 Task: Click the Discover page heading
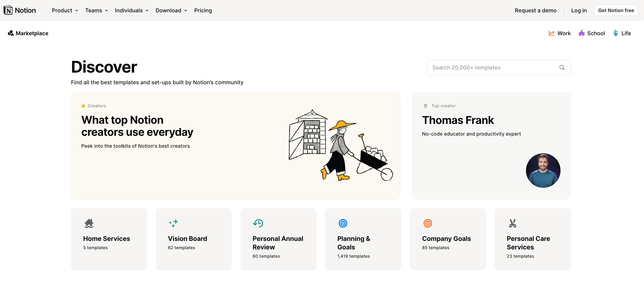(104, 67)
